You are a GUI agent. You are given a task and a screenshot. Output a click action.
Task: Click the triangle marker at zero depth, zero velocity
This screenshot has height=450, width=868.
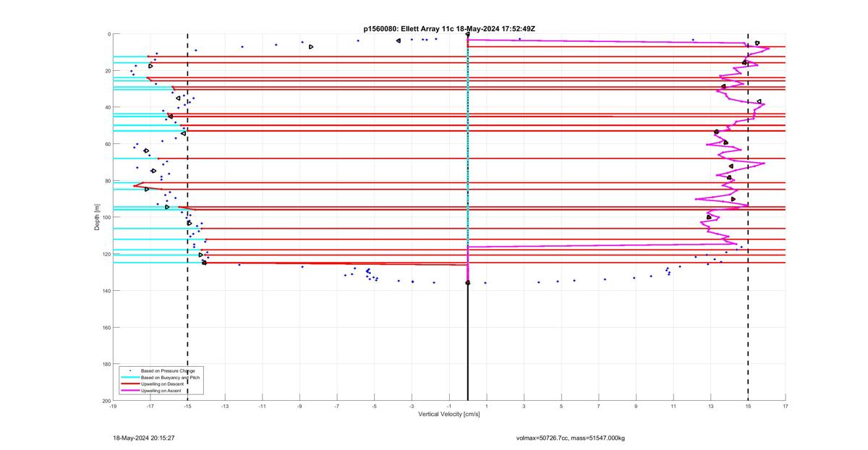tap(468, 34)
